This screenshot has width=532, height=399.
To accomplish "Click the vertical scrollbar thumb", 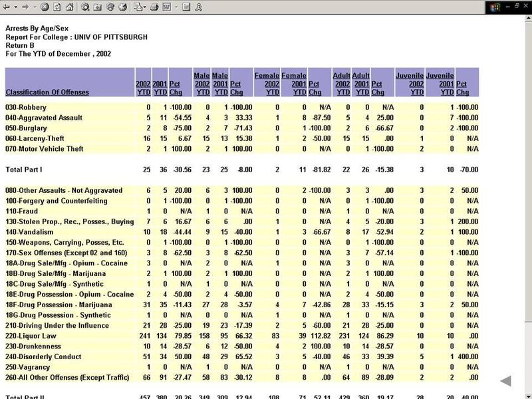I will pos(528,172).
